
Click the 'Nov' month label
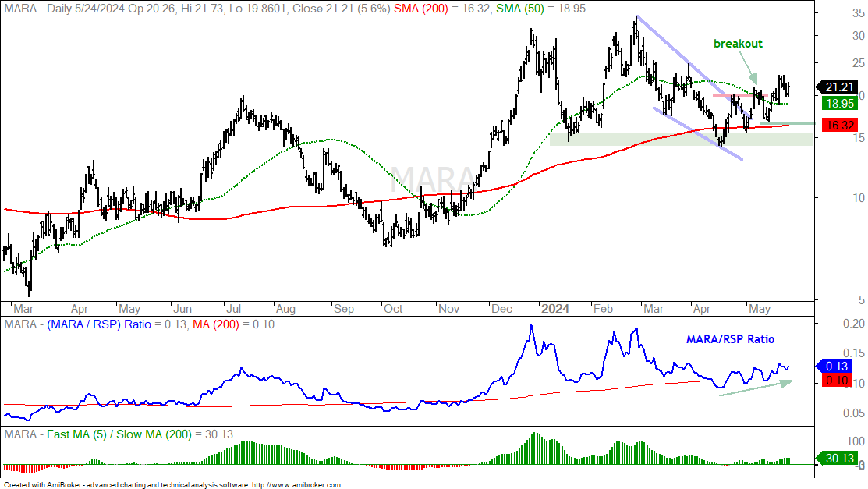coord(448,309)
